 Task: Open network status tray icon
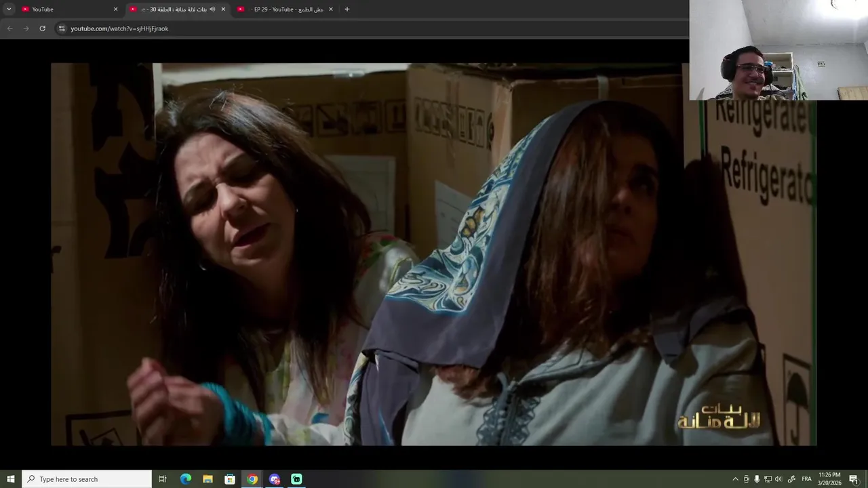[x=768, y=479]
